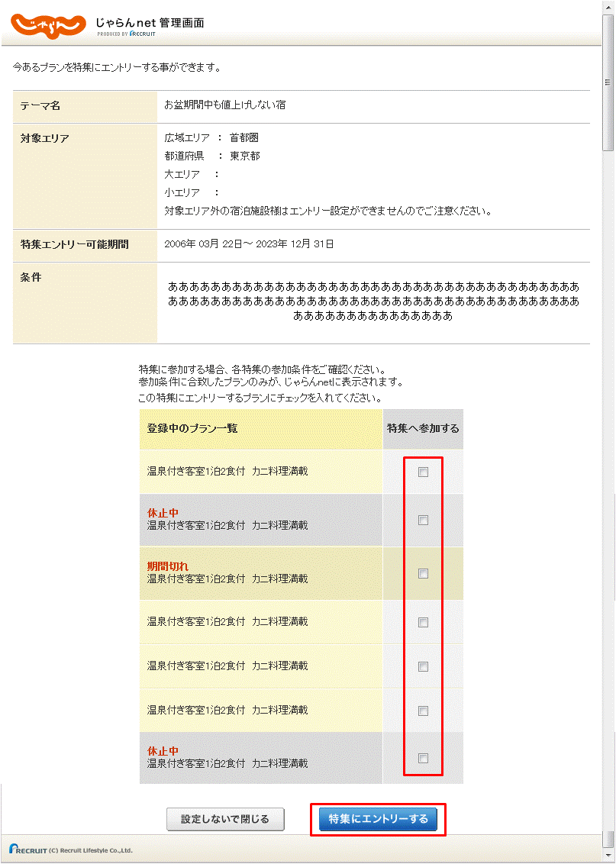Click the 登録中のプラン一覧 table header
This screenshot has height=864, width=616.
(191, 429)
